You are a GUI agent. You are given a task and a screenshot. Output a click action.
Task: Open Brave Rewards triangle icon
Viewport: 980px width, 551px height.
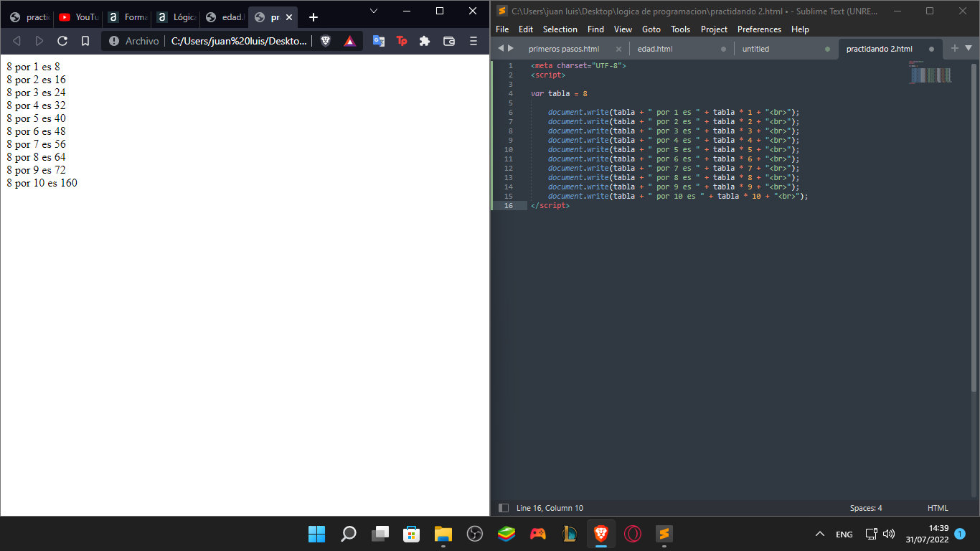(x=349, y=41)
